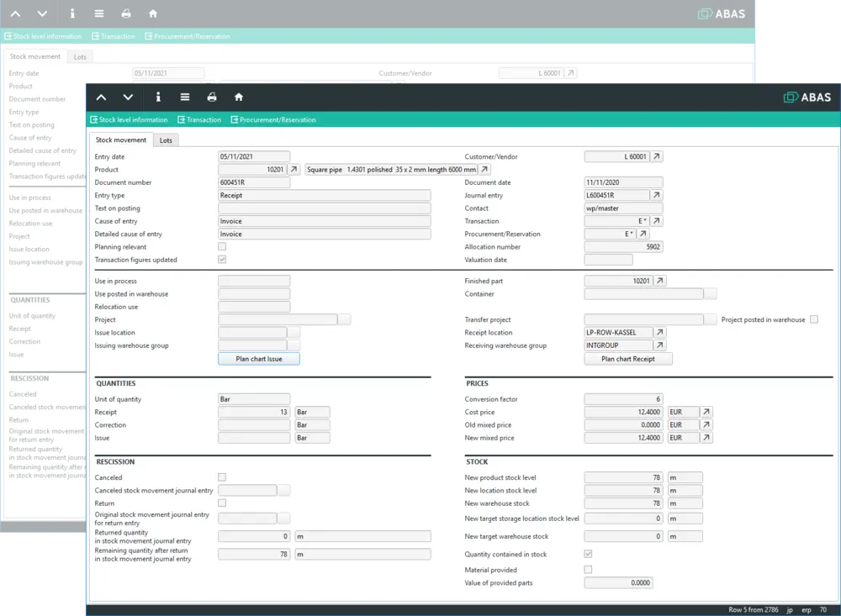Open Transaction link in front window
841x616 pixels.
[199, 119]
